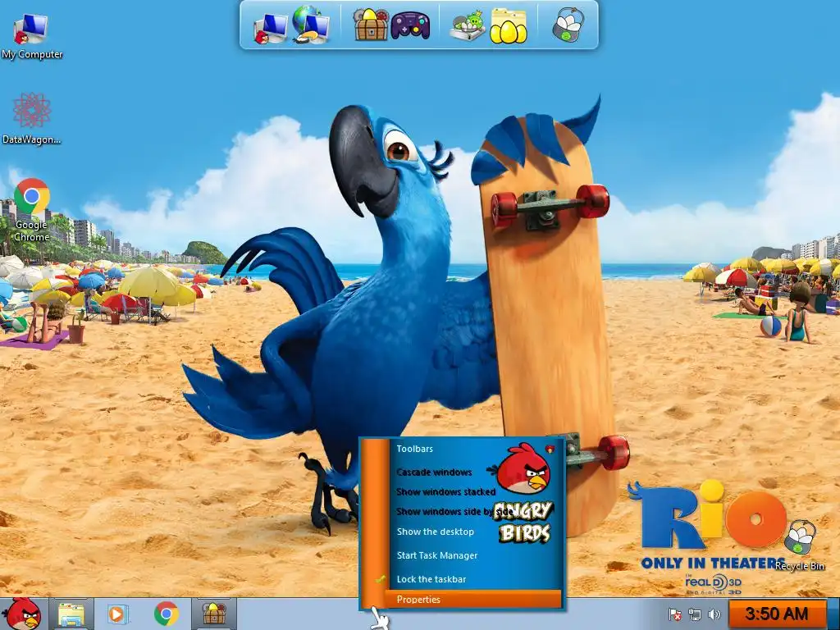Screen dimensions: 840x630
Task: Open the treasure chest taskbar icon
Action: tap(214, 614)
